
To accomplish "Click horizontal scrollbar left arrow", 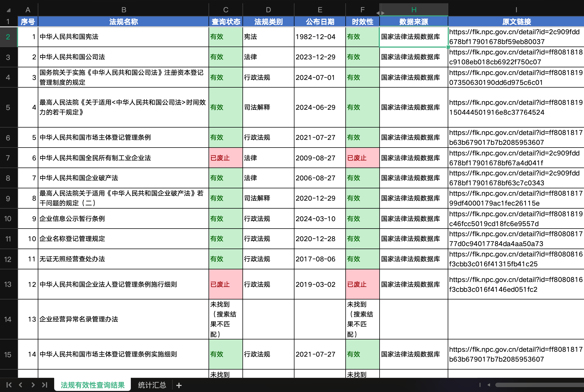I will [x=489, y=385].
